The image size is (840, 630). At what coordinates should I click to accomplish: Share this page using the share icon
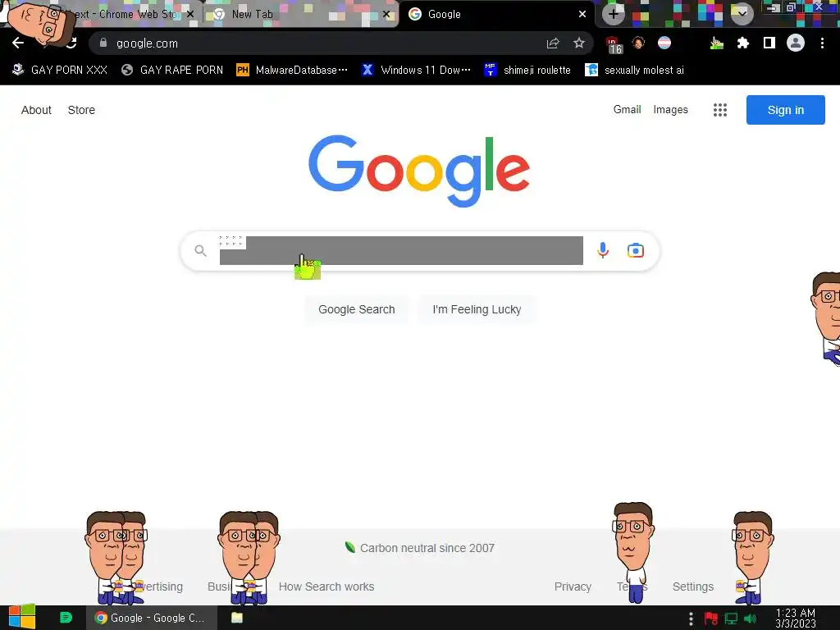[x=553, y=43]
